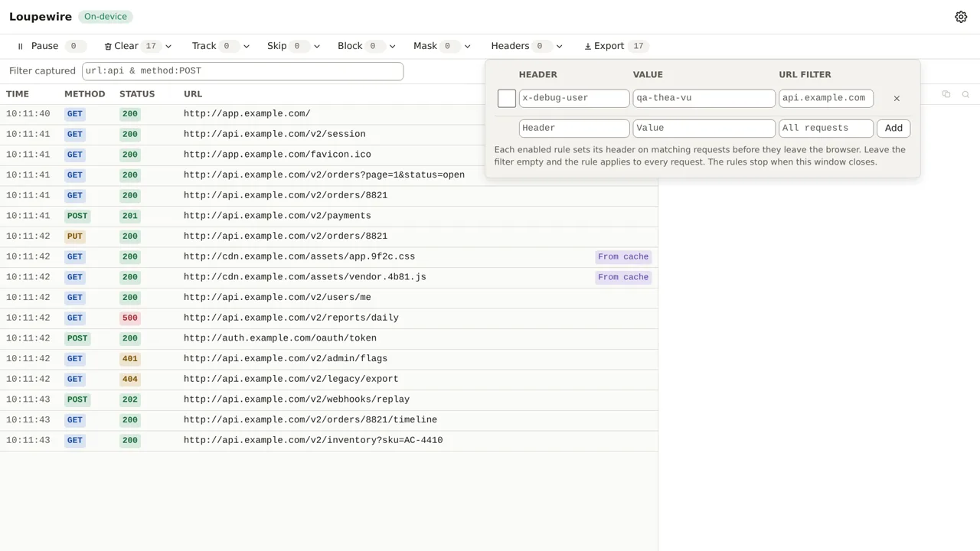Viewport: 980px width, 551px height.
Task: Select the http://app.example.com/ request row
Action: point(328,114)
